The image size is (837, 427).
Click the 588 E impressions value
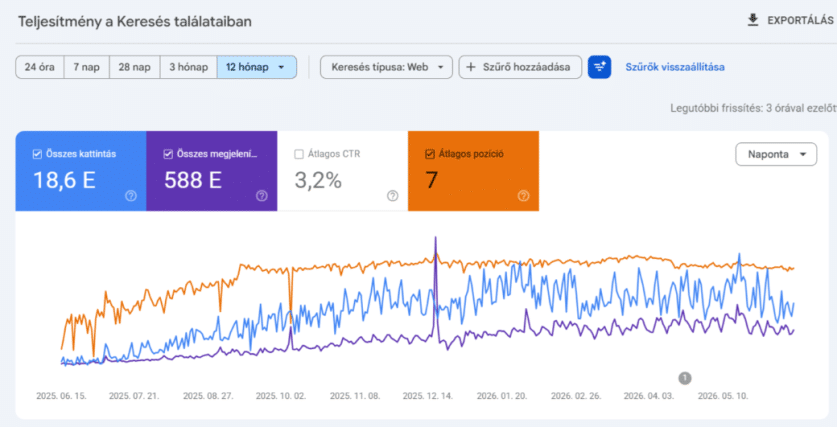[193, 180]
